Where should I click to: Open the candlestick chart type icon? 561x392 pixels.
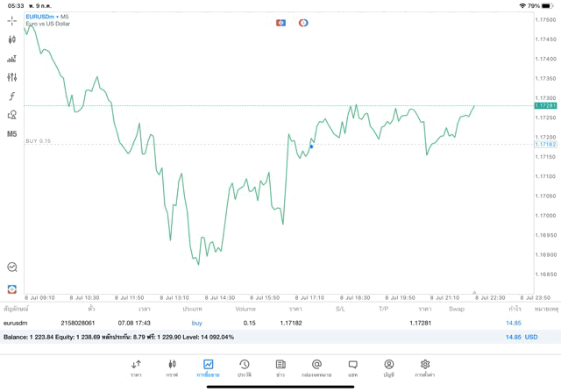12,39
